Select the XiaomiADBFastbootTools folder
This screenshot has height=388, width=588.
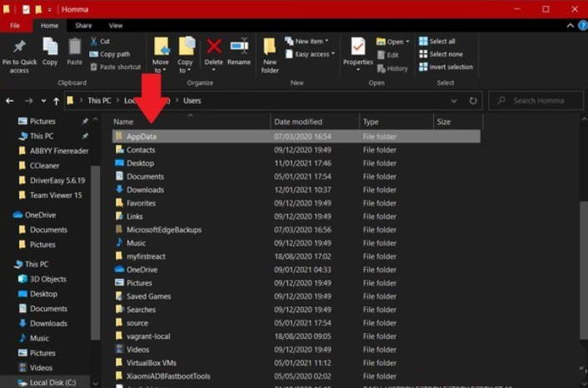[296, 376]
